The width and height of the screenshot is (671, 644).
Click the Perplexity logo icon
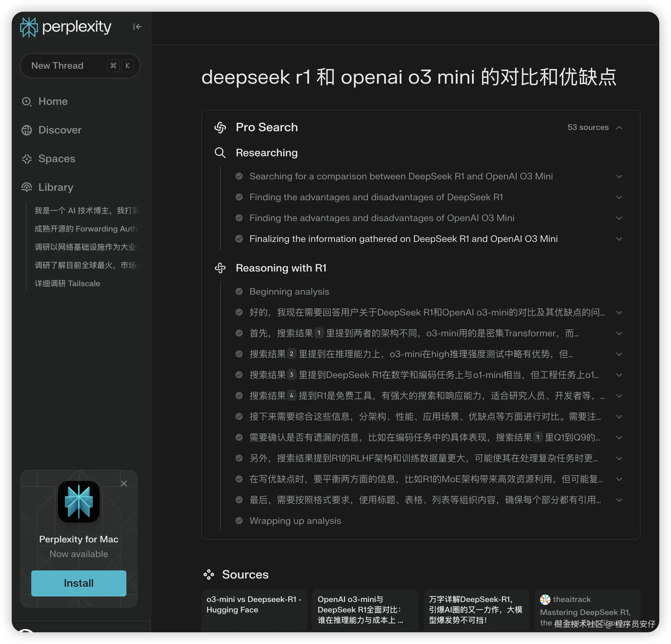(x=29, y=27)
